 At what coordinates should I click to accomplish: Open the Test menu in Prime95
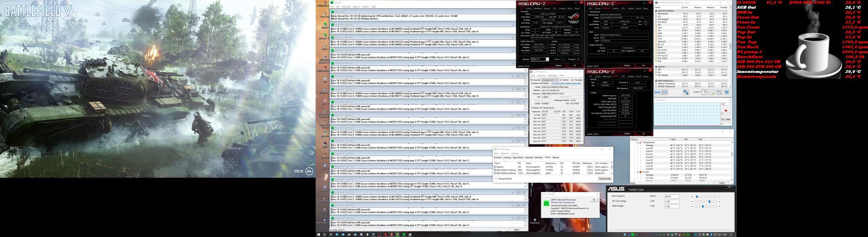[332, 7]
